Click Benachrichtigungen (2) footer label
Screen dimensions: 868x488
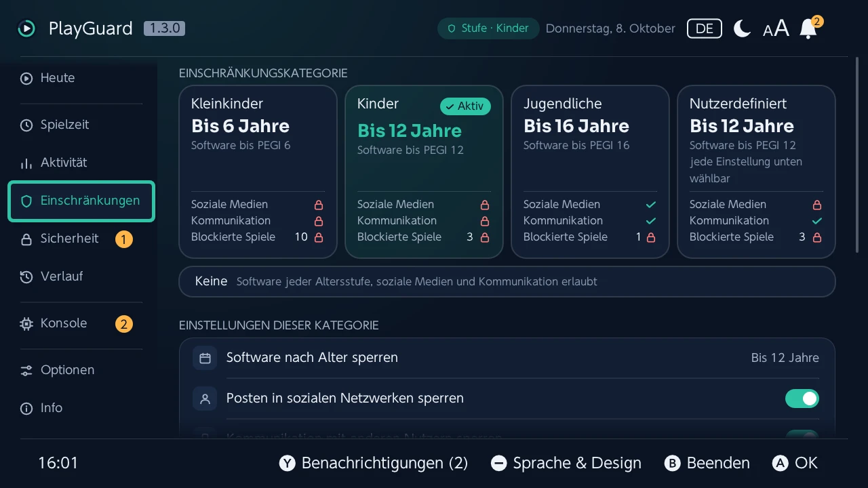coord(384,463)
